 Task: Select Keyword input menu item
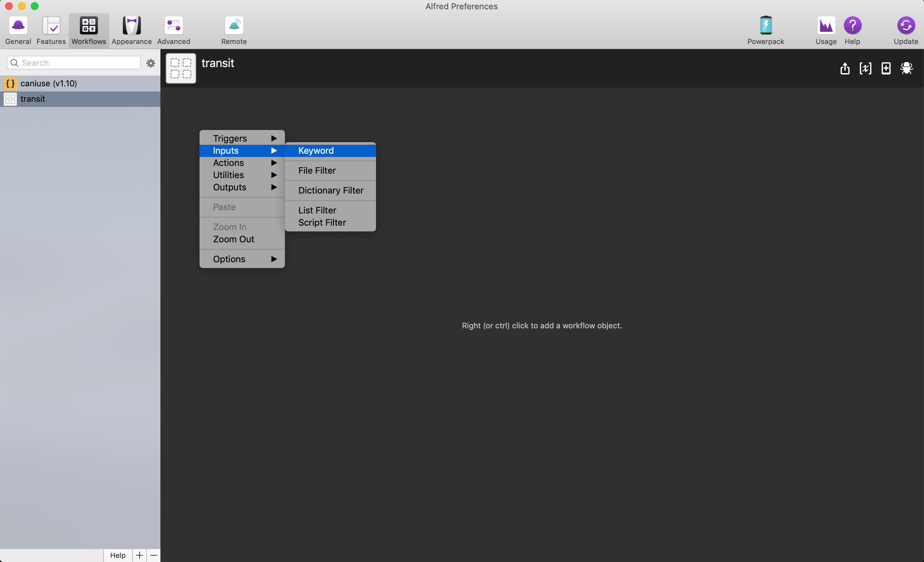(x=316, y=151)
